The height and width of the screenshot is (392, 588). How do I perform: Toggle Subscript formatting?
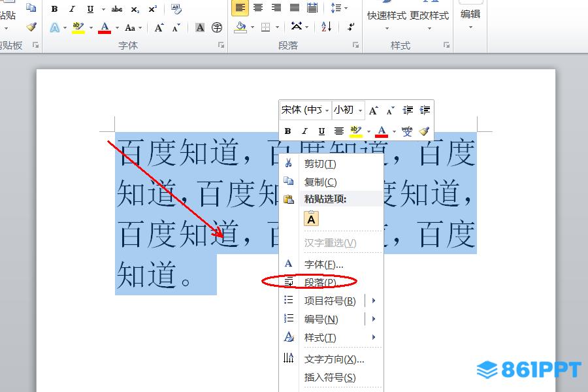pyautogui.click(x=135, y=9)
